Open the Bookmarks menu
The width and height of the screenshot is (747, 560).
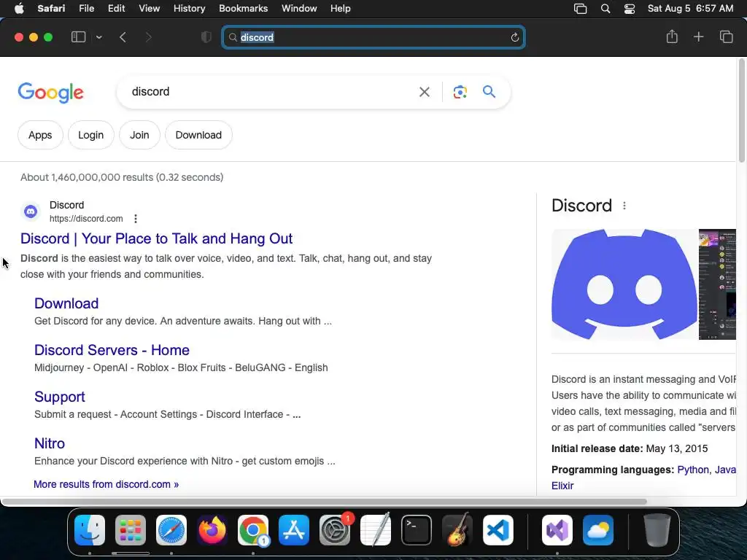click(x=244, y=9)
